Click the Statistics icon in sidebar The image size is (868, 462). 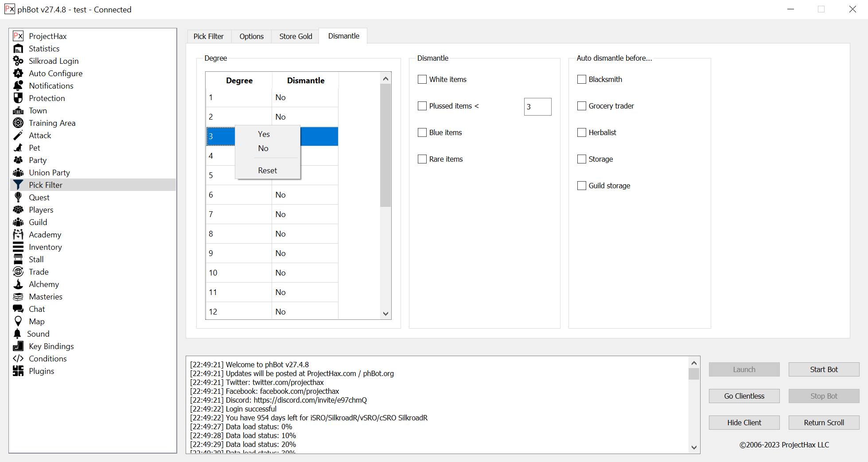coord(18,49)
